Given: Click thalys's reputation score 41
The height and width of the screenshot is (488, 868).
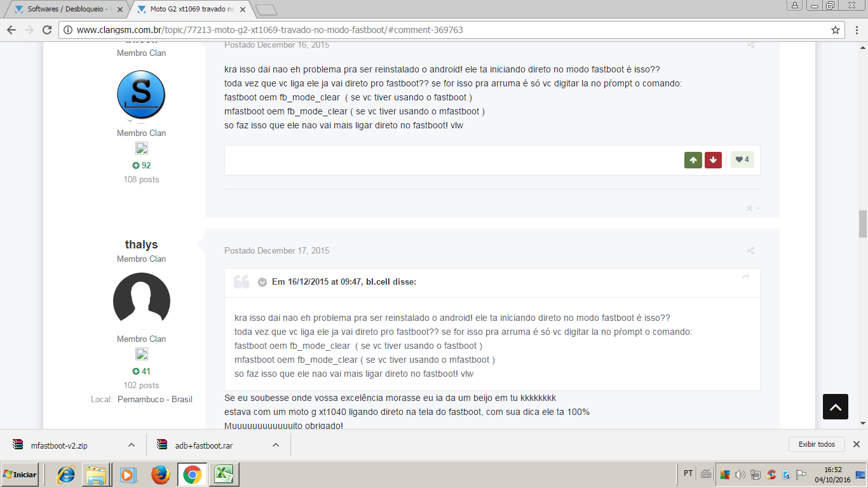Looking at the screenshot, I should [x=141, y=371].
